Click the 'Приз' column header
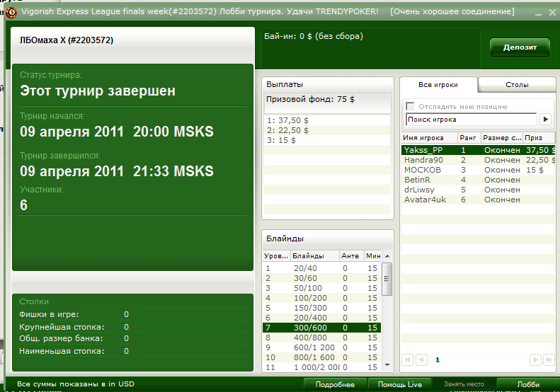 (539, 138)
